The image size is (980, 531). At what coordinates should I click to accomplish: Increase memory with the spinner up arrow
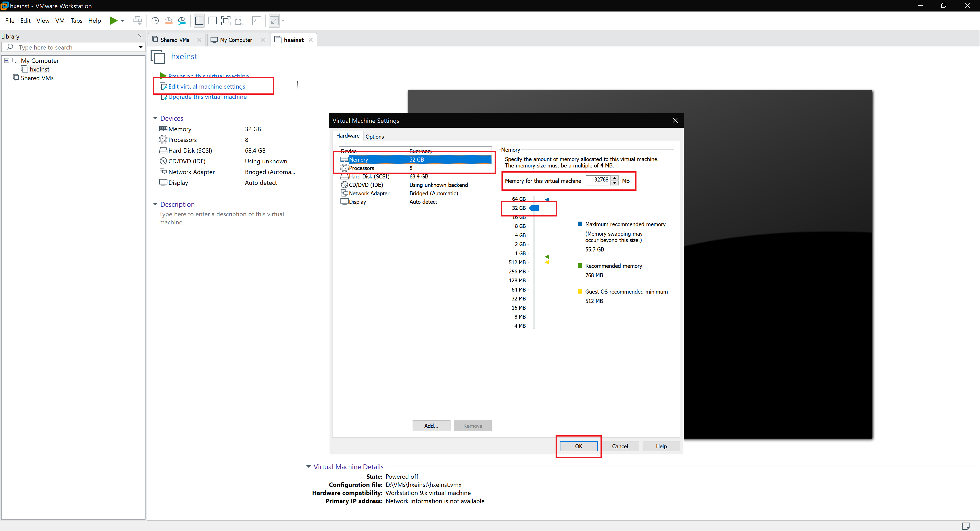(614, 178)
